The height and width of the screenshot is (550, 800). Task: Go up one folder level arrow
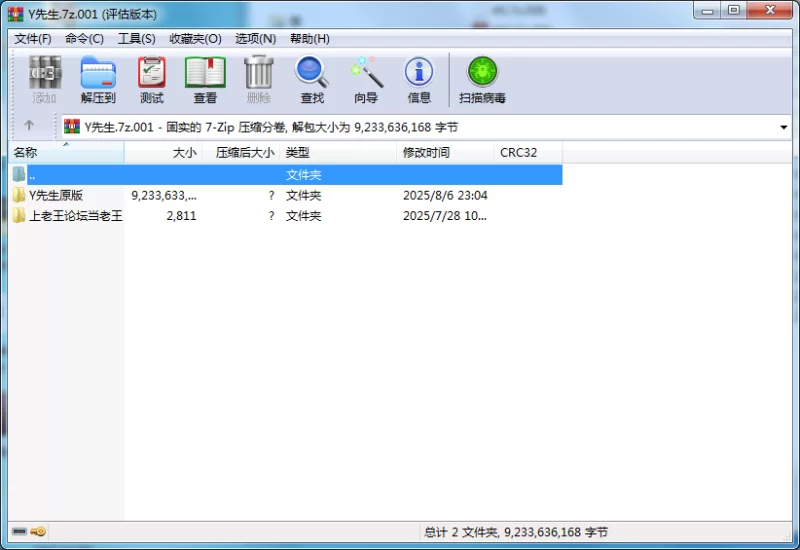29,125
